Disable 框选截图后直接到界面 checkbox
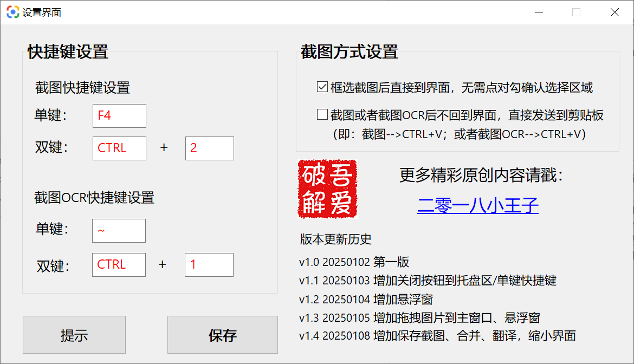The height and width of the screenshot is (364, 634). pos(322,87)
